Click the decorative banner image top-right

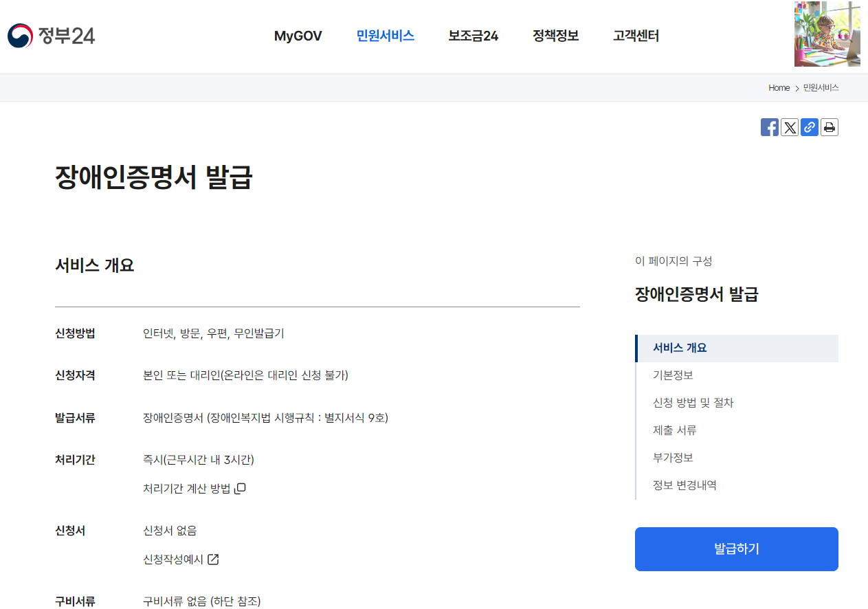pyautogui.click(x=827, y=34)
